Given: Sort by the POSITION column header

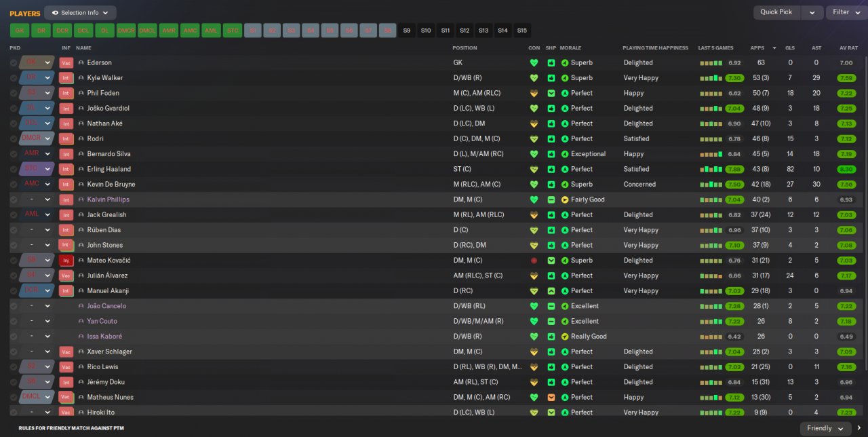Looking at the screenshot, I should tap(465, 48).
